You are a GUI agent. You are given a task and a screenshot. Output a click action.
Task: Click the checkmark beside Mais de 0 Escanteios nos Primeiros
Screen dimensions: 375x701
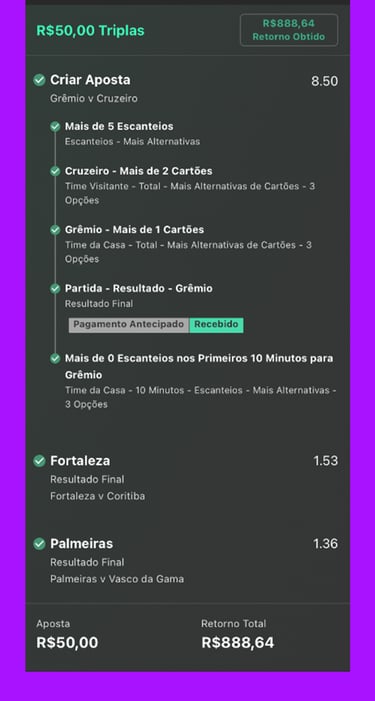pyautogui.click(x=55, y=359)
